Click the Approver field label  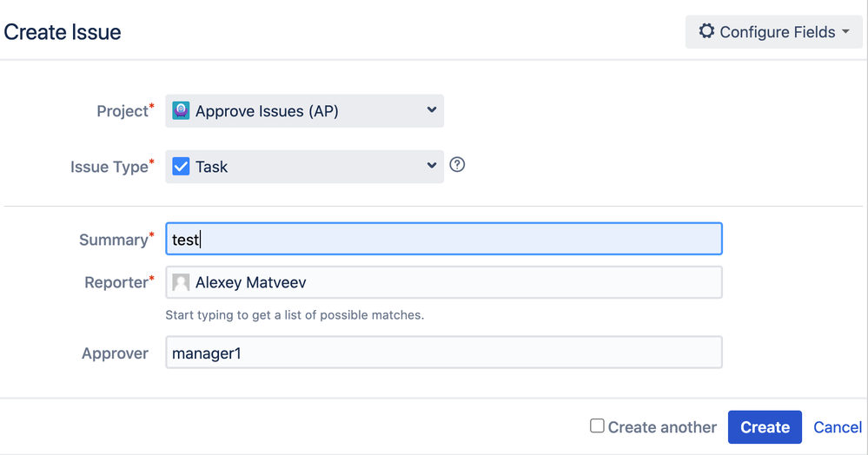[x=116, y=353]
